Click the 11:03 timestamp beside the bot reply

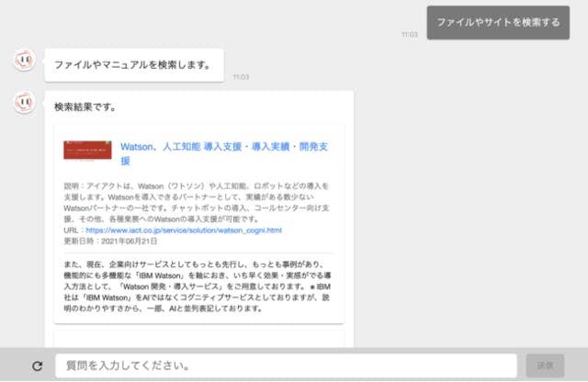point(241,77)
